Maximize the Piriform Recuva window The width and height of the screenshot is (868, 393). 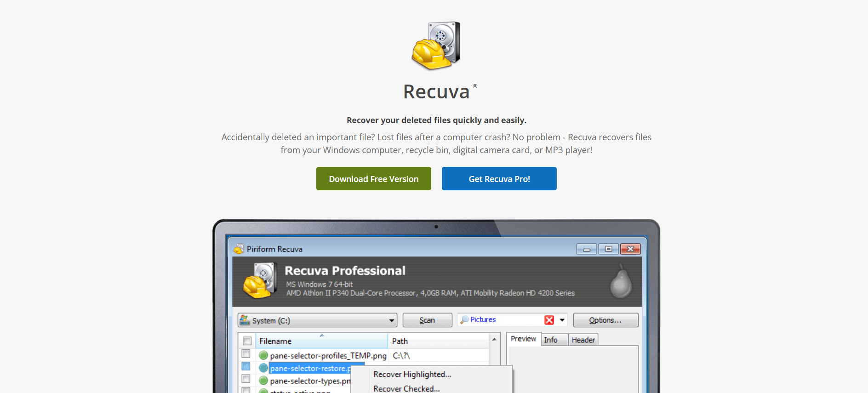[608, 249]
